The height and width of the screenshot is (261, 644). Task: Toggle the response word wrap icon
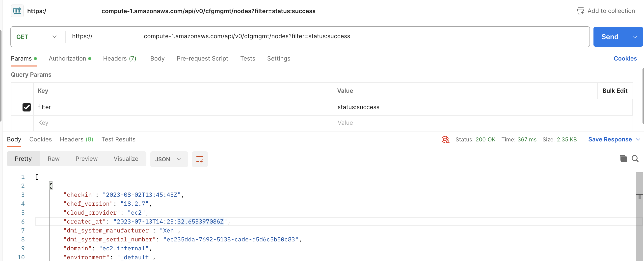pos(199,159)
